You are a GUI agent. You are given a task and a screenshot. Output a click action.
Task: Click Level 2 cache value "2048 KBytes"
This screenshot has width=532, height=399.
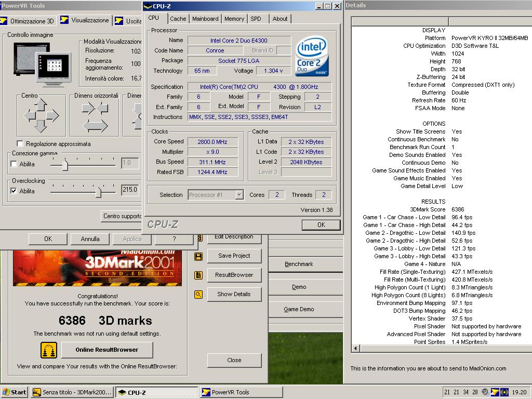point(306,162)
